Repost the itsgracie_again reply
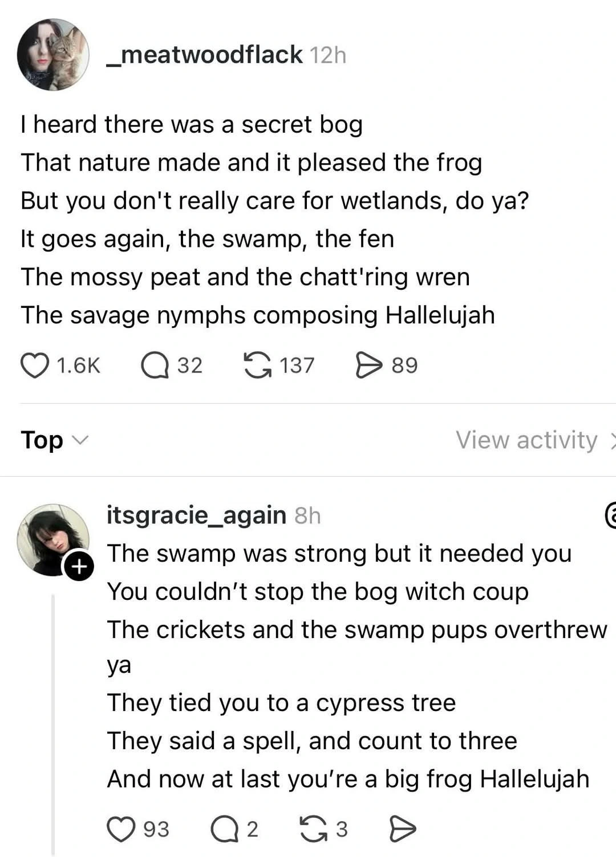The width and height of the screenshot is (616, 857). 313,828
